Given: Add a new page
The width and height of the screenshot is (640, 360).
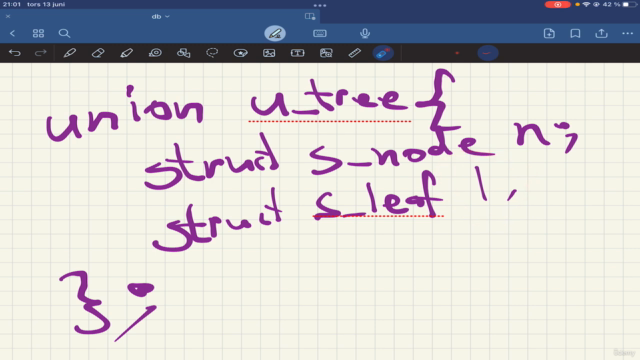Looking at the screenshot, I should 549,33.
